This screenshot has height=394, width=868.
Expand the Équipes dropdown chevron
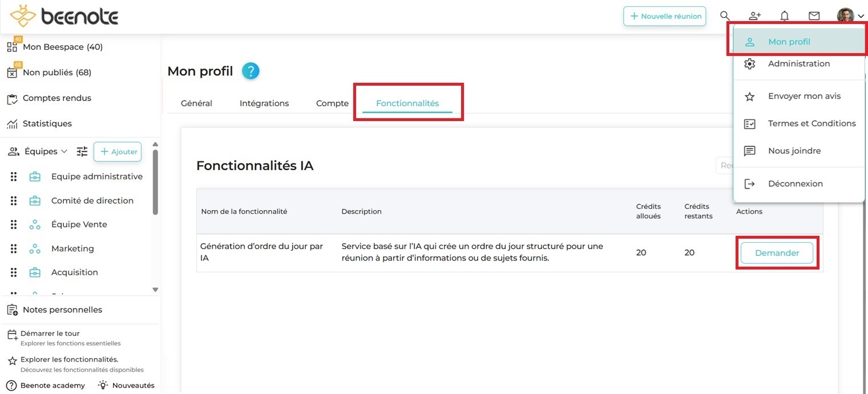(x=64, y=151)
